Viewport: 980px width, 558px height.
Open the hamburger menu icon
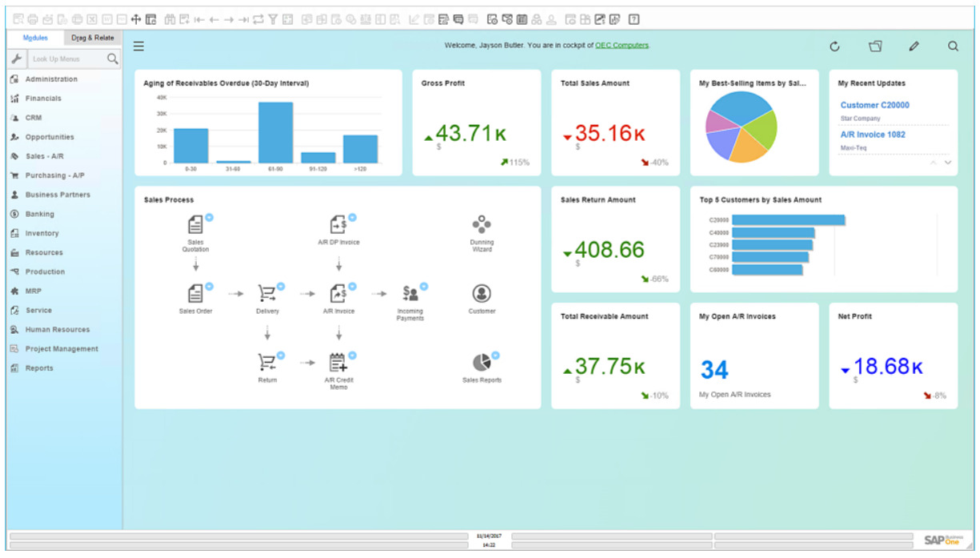tap(138, 46)
